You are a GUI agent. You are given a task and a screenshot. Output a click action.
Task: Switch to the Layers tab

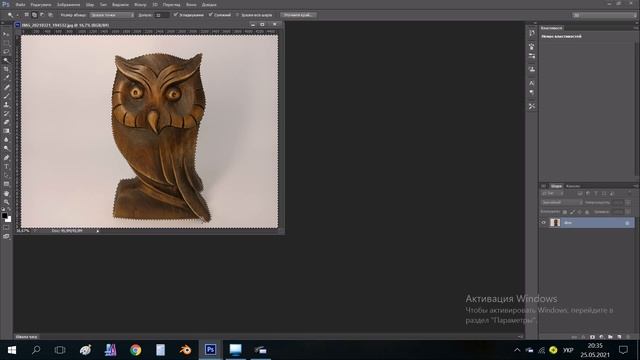556,186
